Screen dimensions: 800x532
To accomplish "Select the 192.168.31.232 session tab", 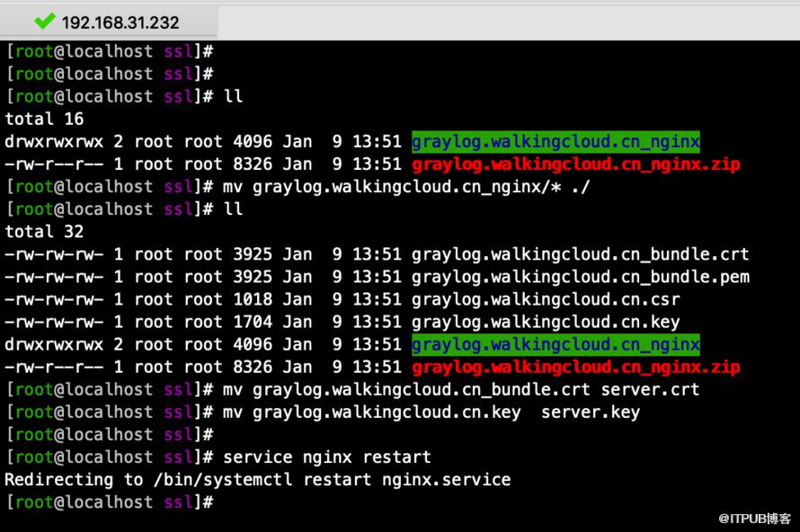I will 108,22.
